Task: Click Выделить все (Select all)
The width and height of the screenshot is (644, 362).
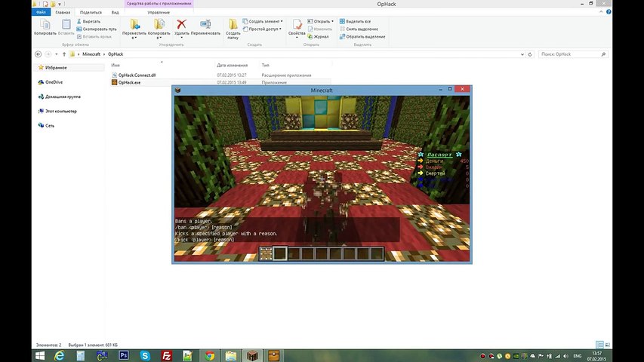Action: click(356, 21)
